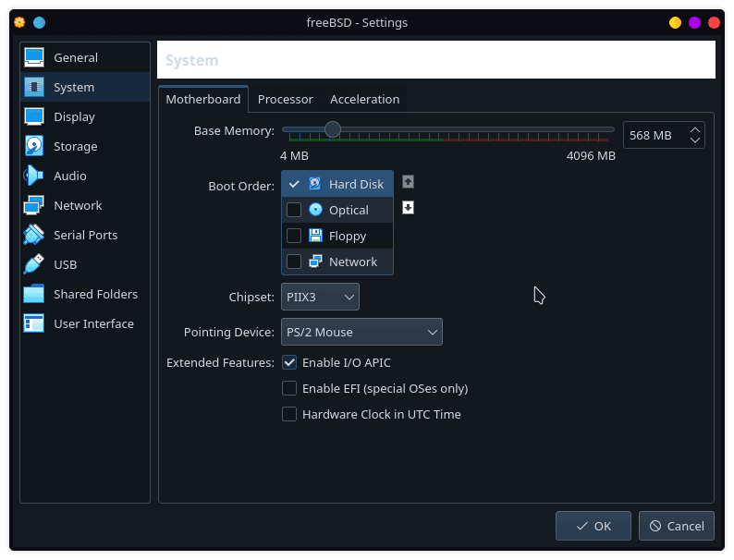Image resolution: width=734 pixels, height=560 pixels.
Task: Minimize the window with yellow button
Action: point(675,22)
